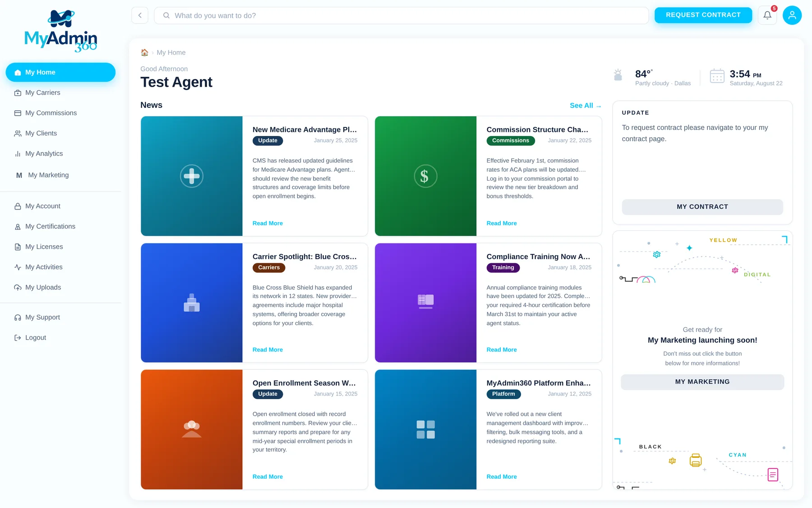Screen dimensions: 812x508
Task: Click the Commission Structure article title
Action: pyautogui.click(x=537, y=130)
